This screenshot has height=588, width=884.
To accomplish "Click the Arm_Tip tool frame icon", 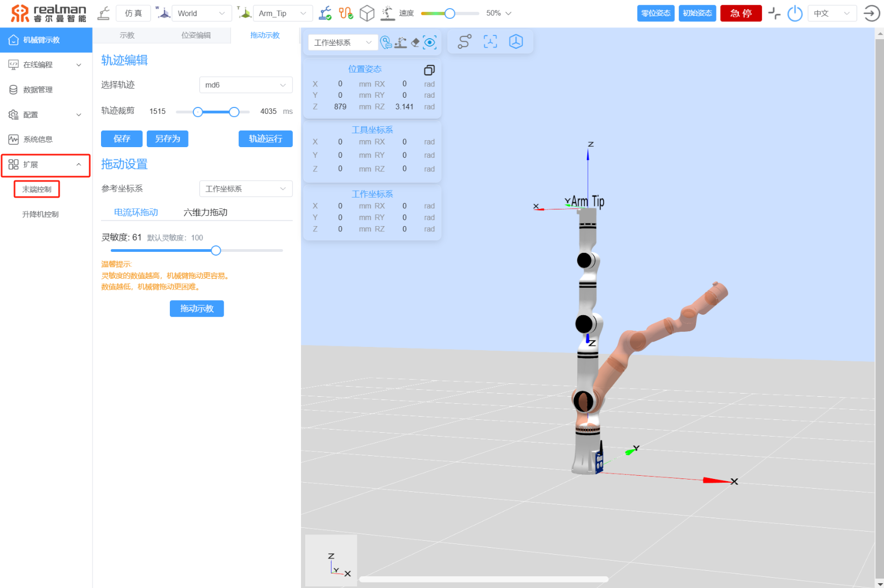I will click(245, 13).
